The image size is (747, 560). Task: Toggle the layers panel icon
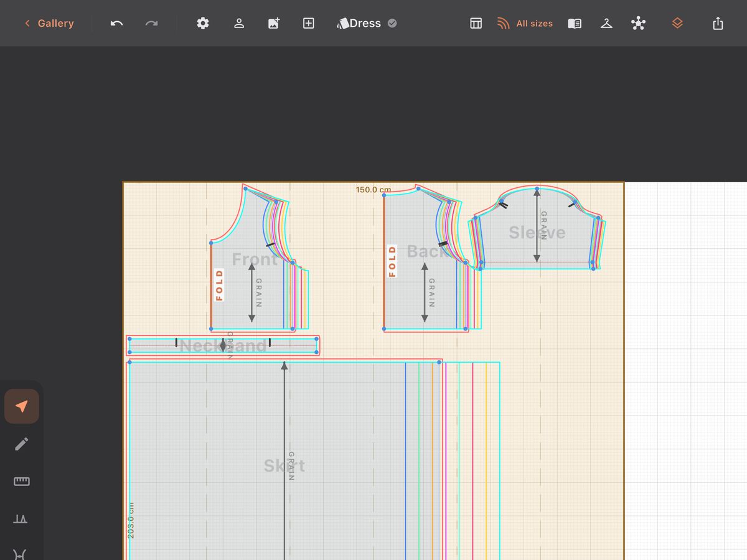tap(677, 23)
